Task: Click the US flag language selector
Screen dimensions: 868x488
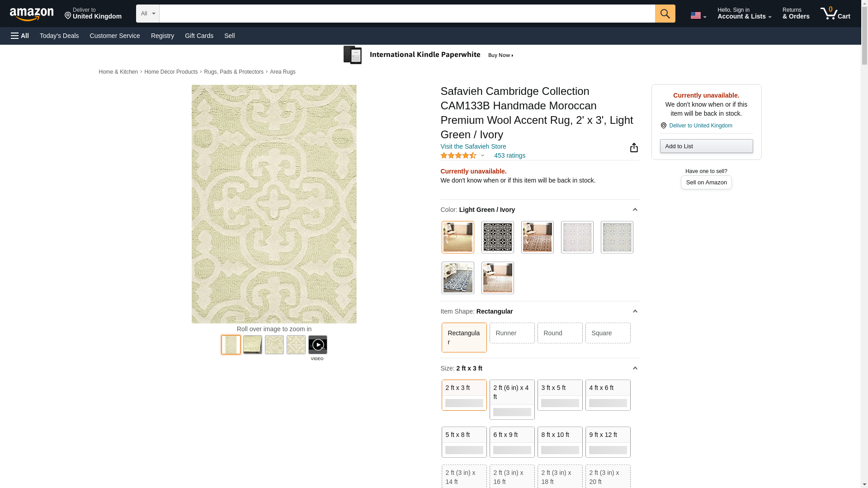Action: click(698, 15)
